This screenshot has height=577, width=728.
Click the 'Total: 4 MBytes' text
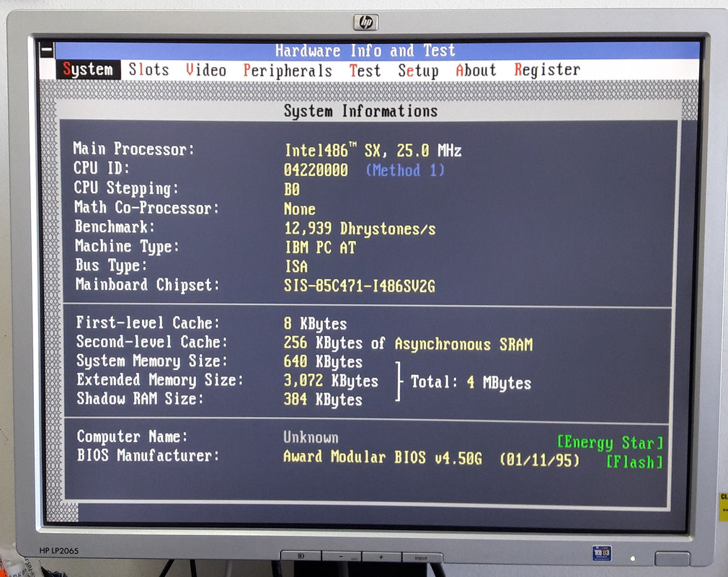point(471,382)
